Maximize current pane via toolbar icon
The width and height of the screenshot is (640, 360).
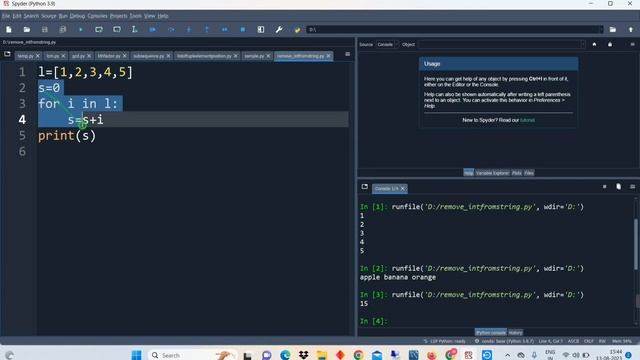click(x=261, y=29)
